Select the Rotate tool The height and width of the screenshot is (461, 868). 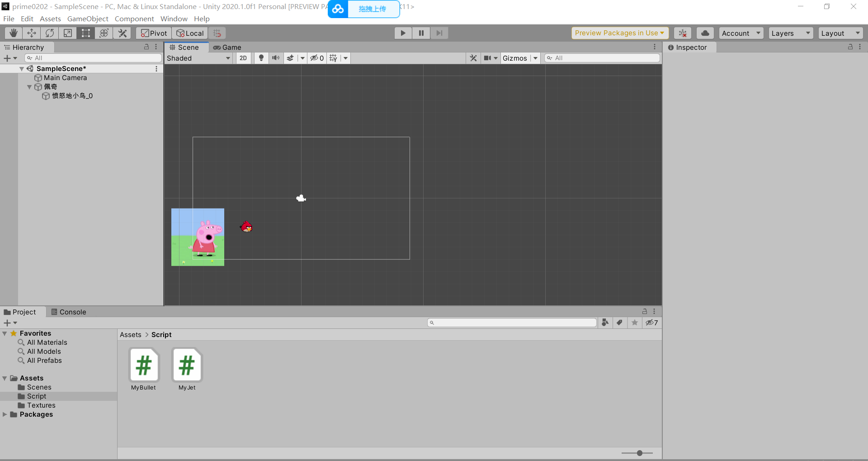(50, 33)
